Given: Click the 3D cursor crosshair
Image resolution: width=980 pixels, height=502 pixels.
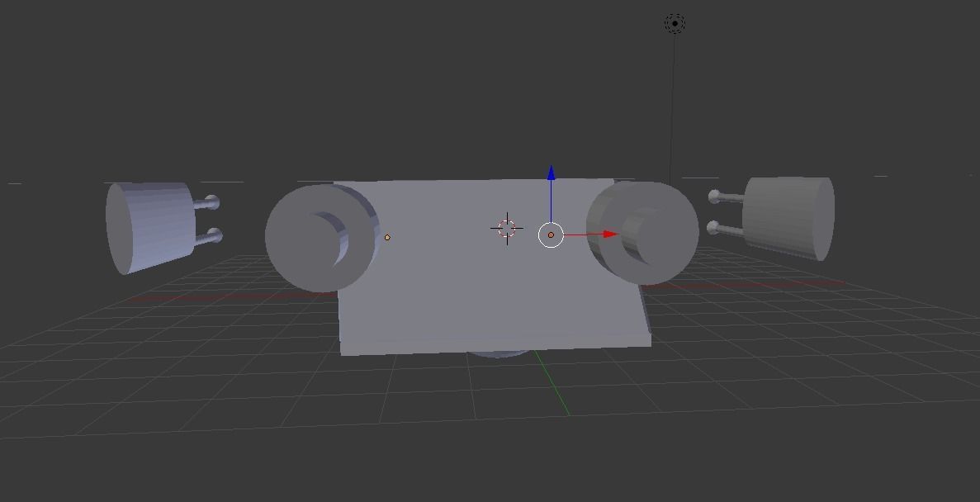Looking at the screenshot, I should (x=507, y=229).
